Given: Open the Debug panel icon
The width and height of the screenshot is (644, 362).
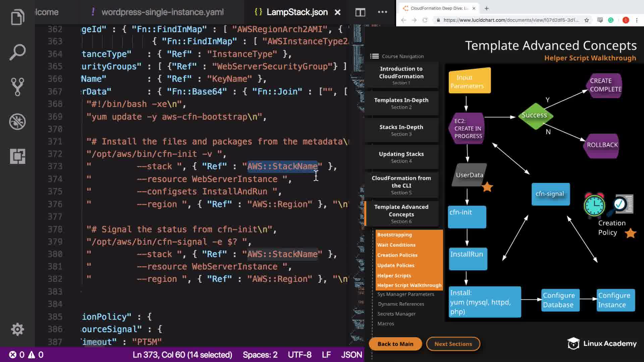Looking at the screenshot, I should click(17, 122).
